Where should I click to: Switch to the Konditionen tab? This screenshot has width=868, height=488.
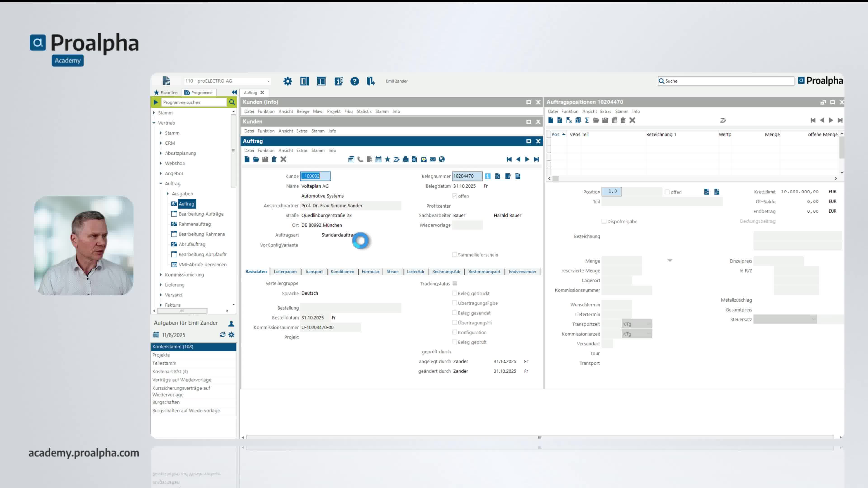(x=342, y=271)
